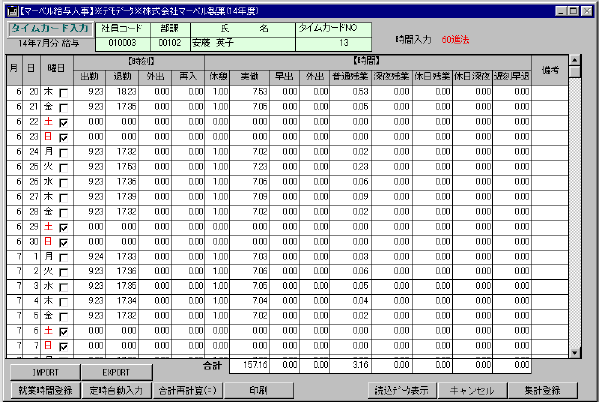Screen dimensions: 599x402
Task: Select 出勤 time 9:24 on 7/1
Action: (x=89, y=256)
